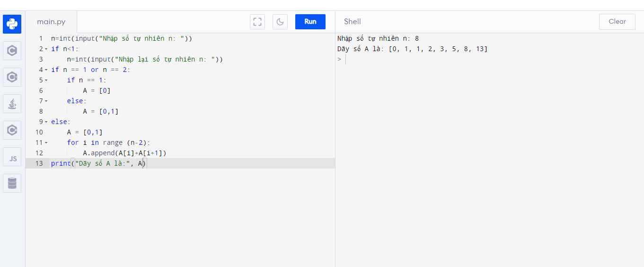Image resolution: width=644 pixels, height=267 pixels.
Task: Fold the 'if n == 1 or n == 2' block
Action: [46, 70]
